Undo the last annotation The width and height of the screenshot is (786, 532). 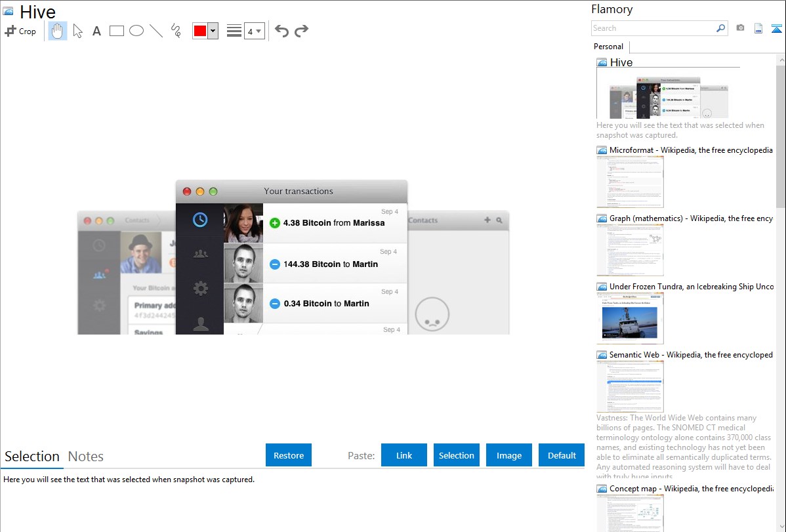pyautogui.click(x=281, y=31)
